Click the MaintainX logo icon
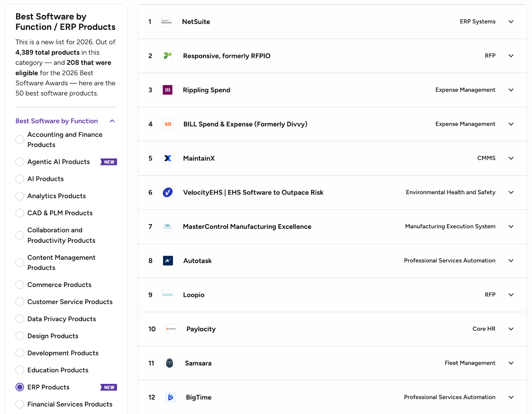This screenshot has width=532, height=414. [x=168, y=158]
